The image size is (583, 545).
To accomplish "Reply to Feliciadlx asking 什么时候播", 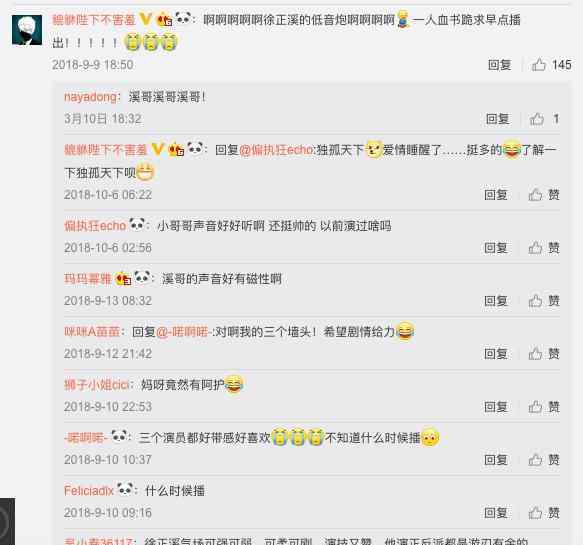I will click(496, 513).
